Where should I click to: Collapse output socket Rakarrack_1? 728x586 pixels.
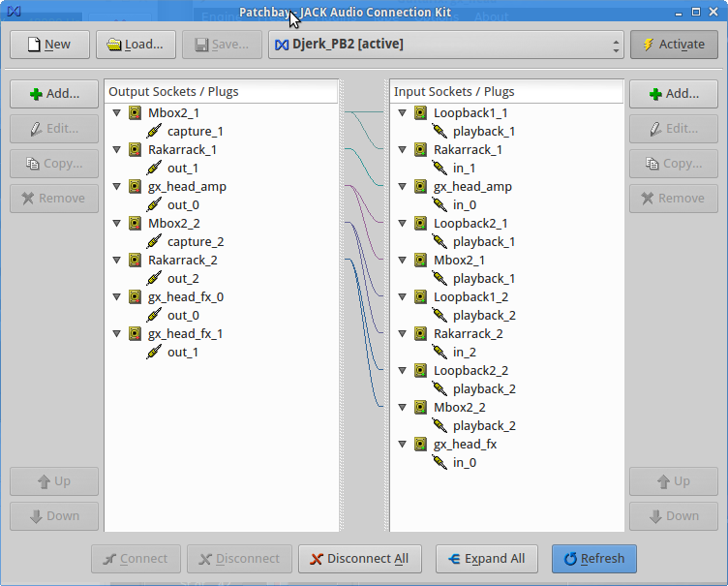pyautogui.click(x=117, y=149)
